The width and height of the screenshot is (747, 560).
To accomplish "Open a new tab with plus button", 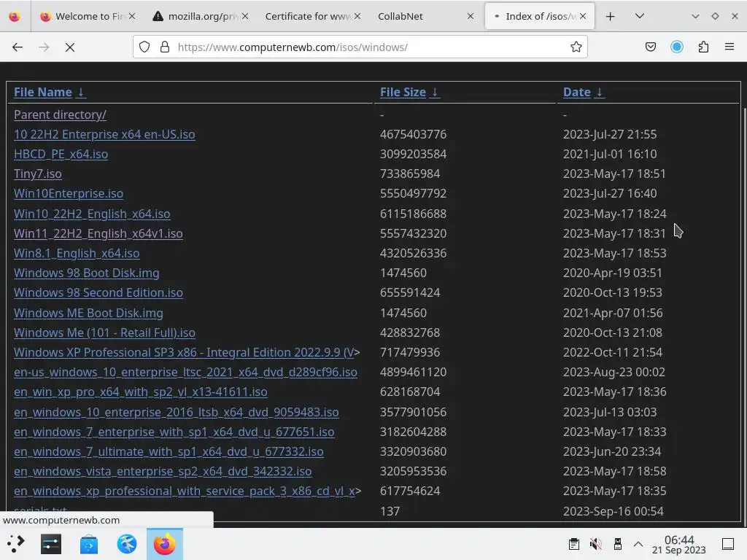I will pyautogui.click(x=610, y=17).
